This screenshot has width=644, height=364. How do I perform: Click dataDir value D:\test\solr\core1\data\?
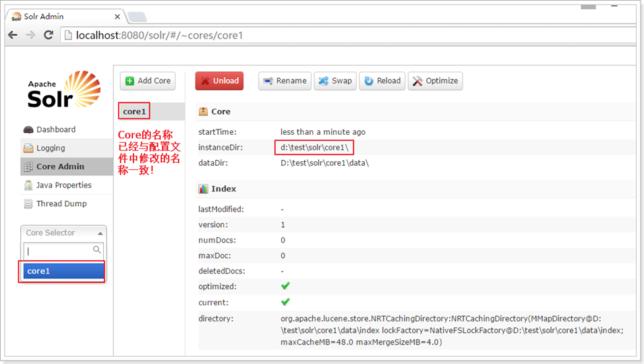(x=324, y=163)
